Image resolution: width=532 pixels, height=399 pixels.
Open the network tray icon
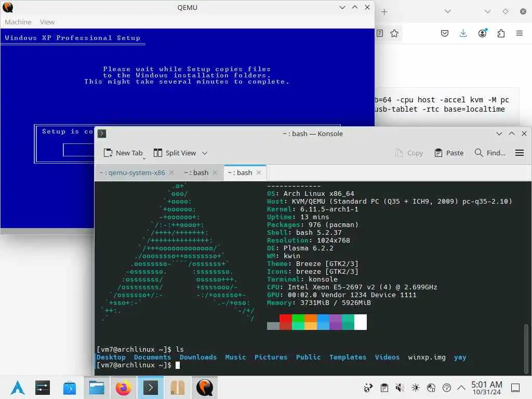point(431,388)
